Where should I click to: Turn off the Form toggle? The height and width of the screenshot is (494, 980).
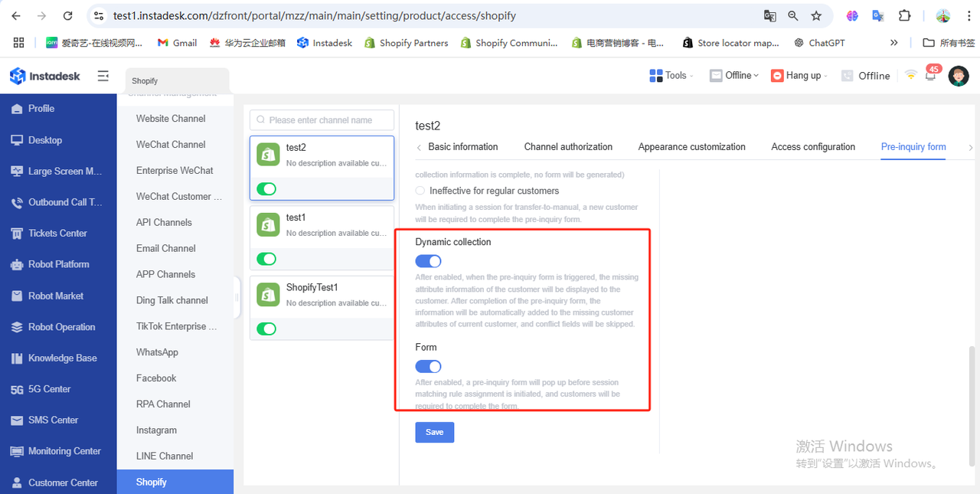point(428,367)
